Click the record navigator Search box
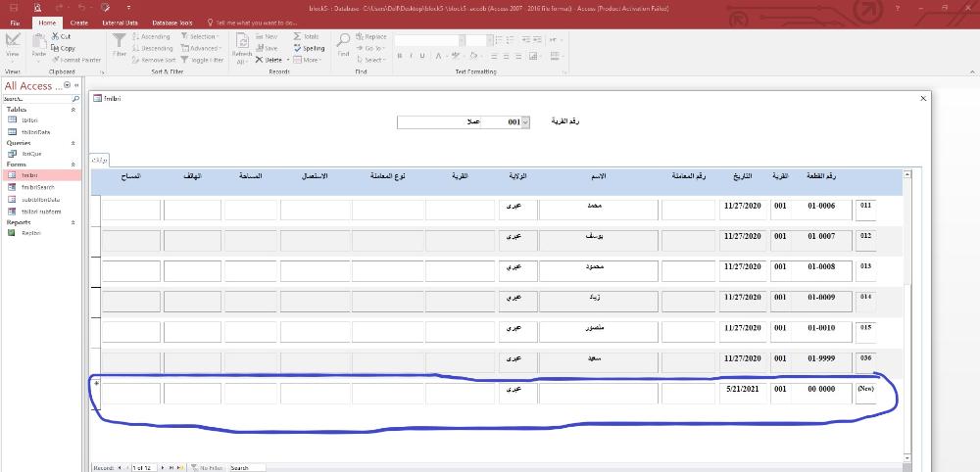 [x=247, y=468]
